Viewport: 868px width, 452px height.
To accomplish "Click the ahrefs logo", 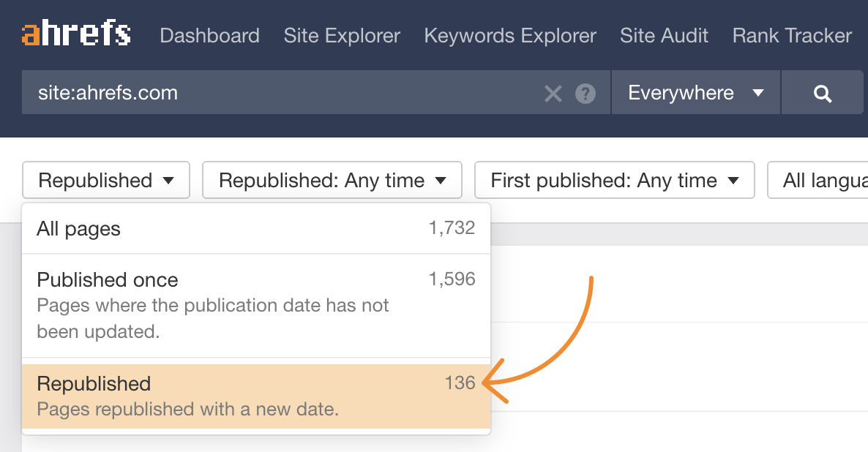I will [x=75, y=34].
